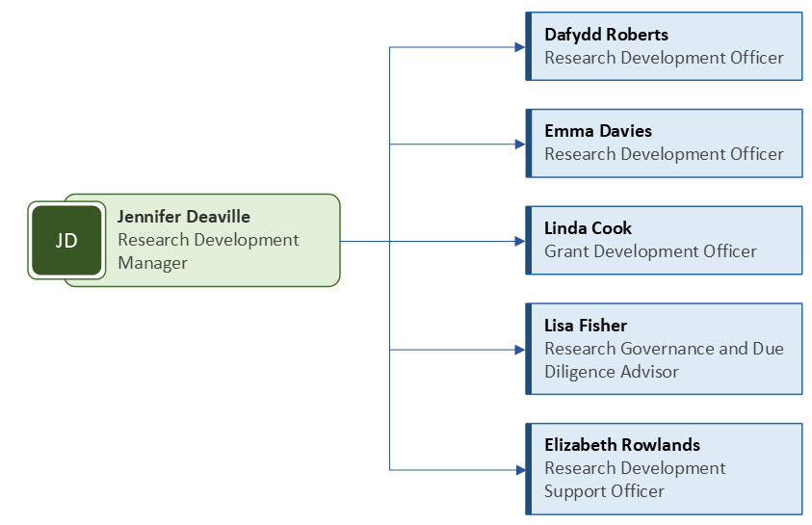Select the Dafydd Roberts name
Viewport: 812px width, 525px height.
tap(606, 35)
